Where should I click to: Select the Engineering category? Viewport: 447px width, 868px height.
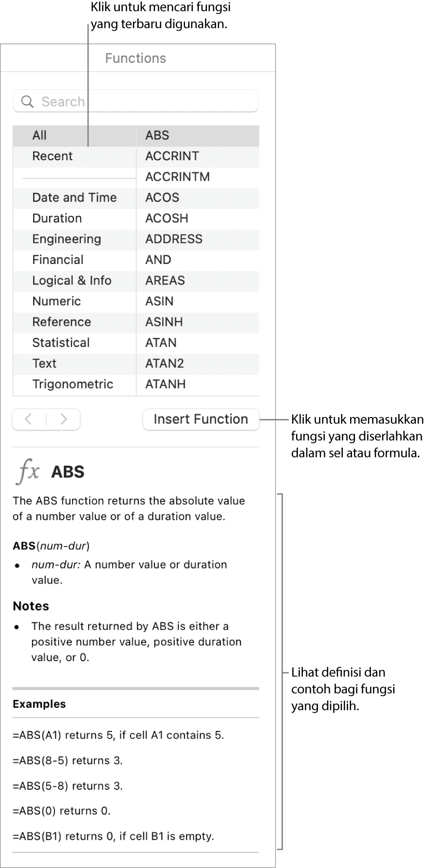pos(67,239)
